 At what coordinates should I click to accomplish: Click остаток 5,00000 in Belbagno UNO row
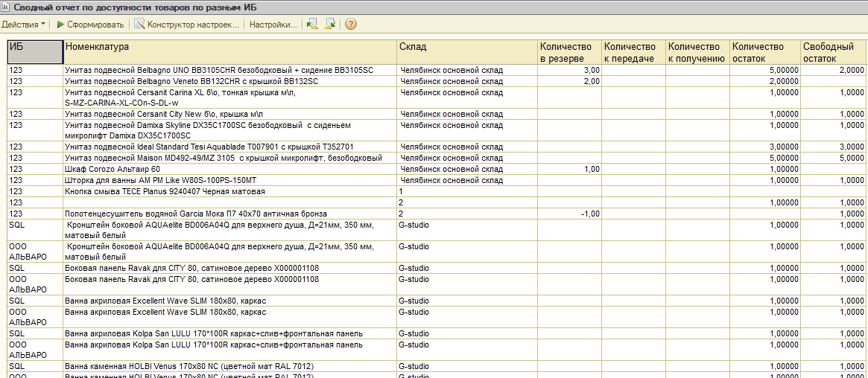[766, 70]
